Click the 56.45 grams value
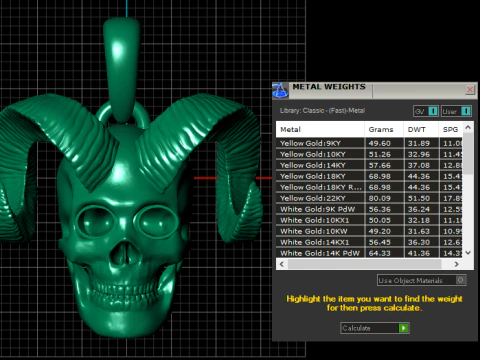Screen dimensions: 480x360 pos(379,242)
